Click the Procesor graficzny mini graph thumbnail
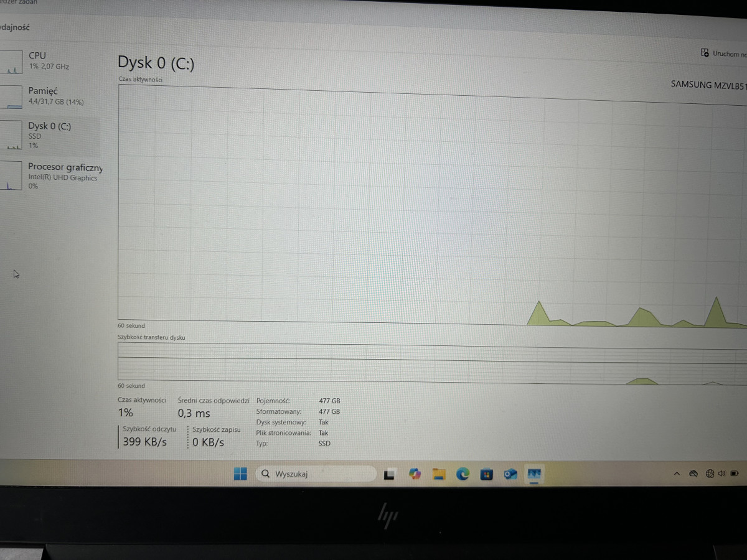Screen dimensions: 747x560 click(11, 177)
